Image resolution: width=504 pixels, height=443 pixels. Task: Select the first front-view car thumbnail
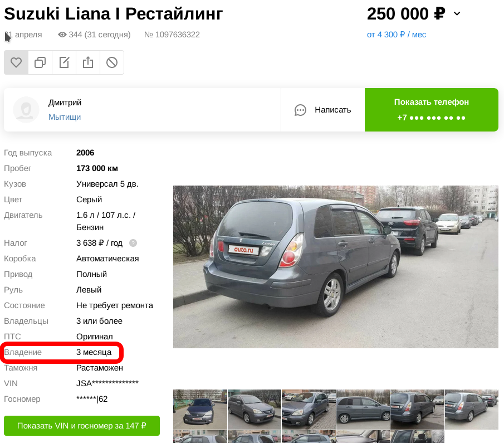pos(200,409)
